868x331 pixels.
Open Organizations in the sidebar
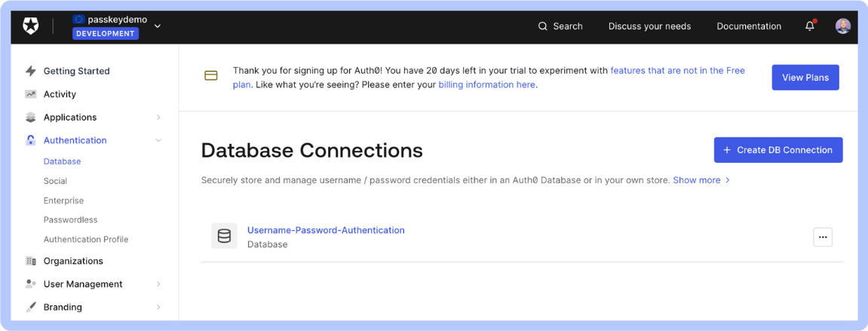click(73, 261)
